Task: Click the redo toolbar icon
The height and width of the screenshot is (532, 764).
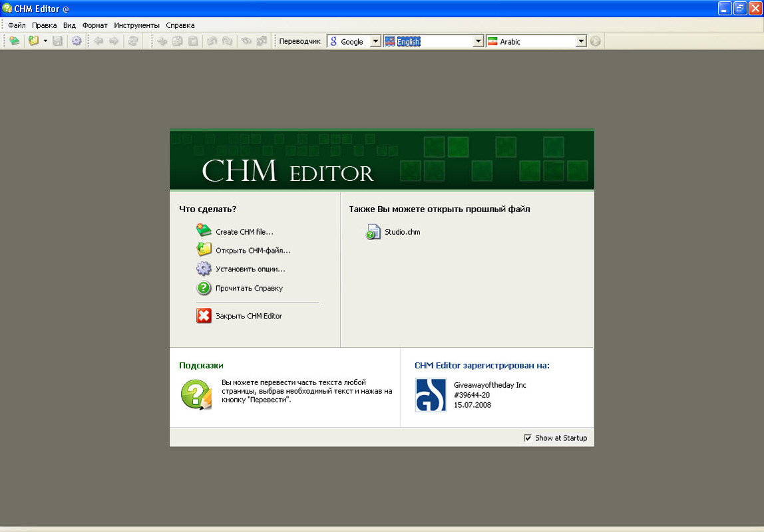Action: pos(228,41)
